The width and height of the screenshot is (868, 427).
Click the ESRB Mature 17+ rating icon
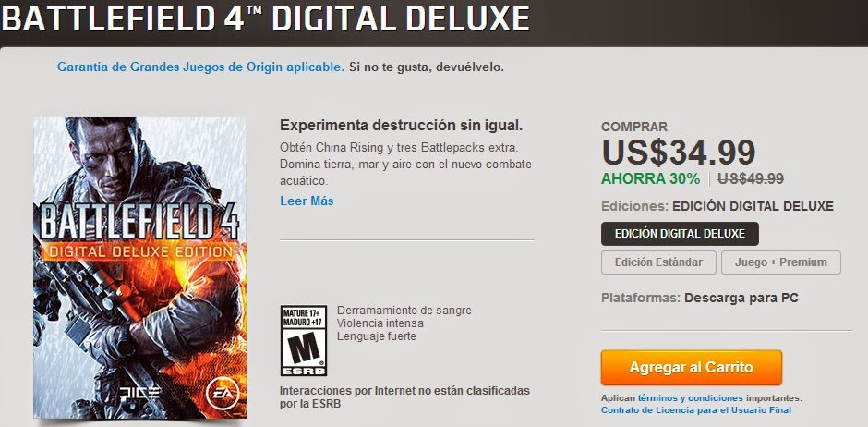click(x=304, y=341)
